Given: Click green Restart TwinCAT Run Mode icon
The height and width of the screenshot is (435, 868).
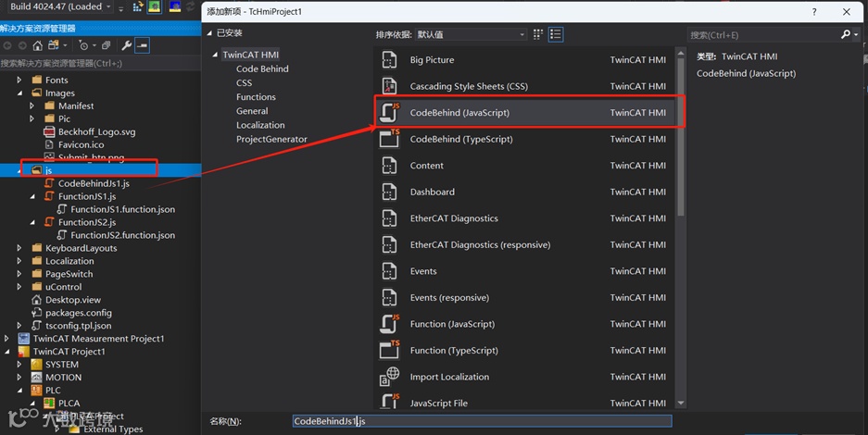Looking at the screenshot, I should (154, 6).
